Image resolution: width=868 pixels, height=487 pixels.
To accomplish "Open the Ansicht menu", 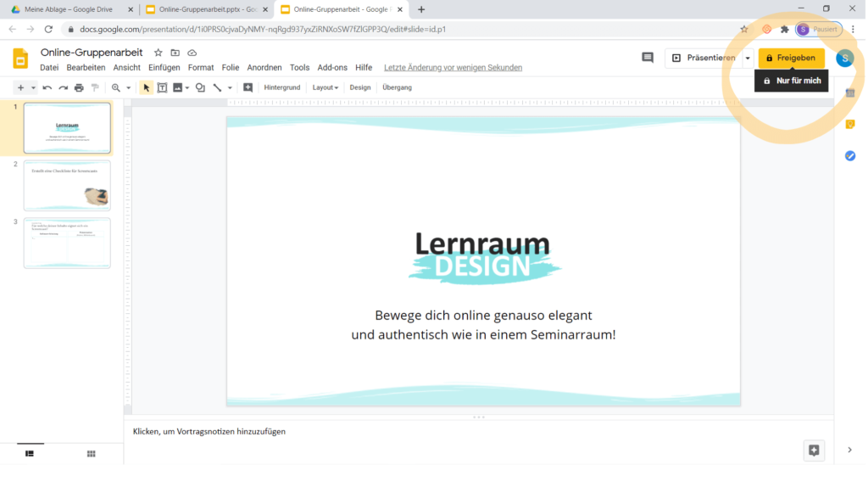I will point(127,68).
